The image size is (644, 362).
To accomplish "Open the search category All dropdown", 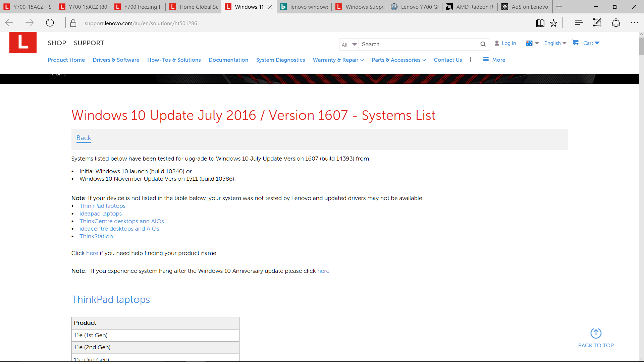I will 349,44.
